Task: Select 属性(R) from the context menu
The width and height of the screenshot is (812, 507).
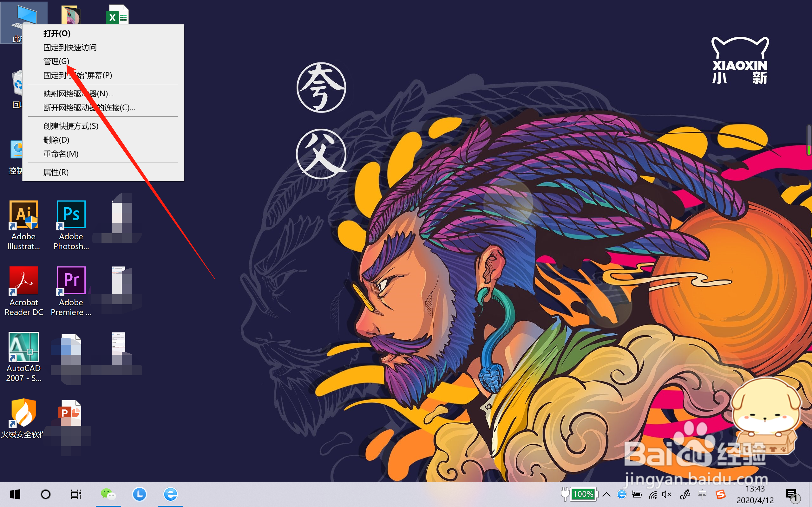Action: point(56,172)
